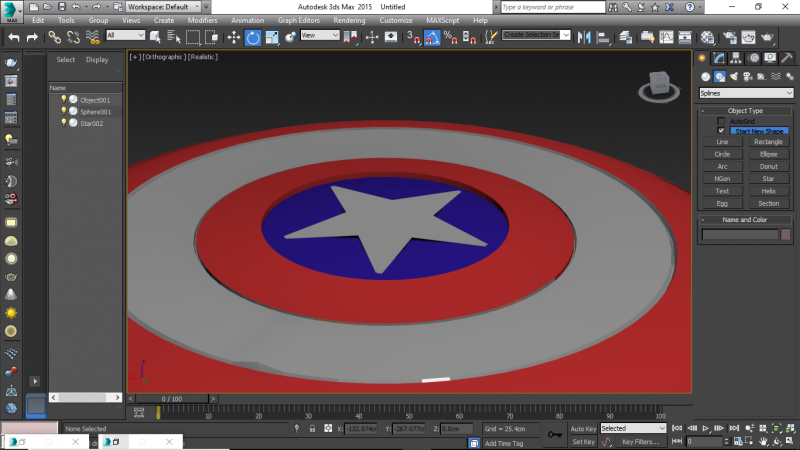
Task: Open the Create Selection Set dropdown
Action: [x=536, y=35]
